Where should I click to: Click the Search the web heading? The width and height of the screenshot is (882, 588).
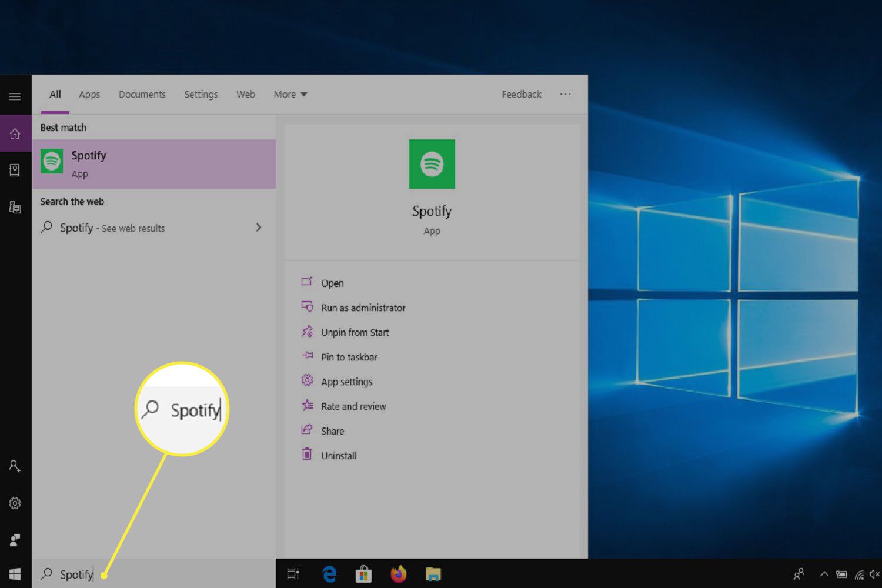tap(72, 202)
